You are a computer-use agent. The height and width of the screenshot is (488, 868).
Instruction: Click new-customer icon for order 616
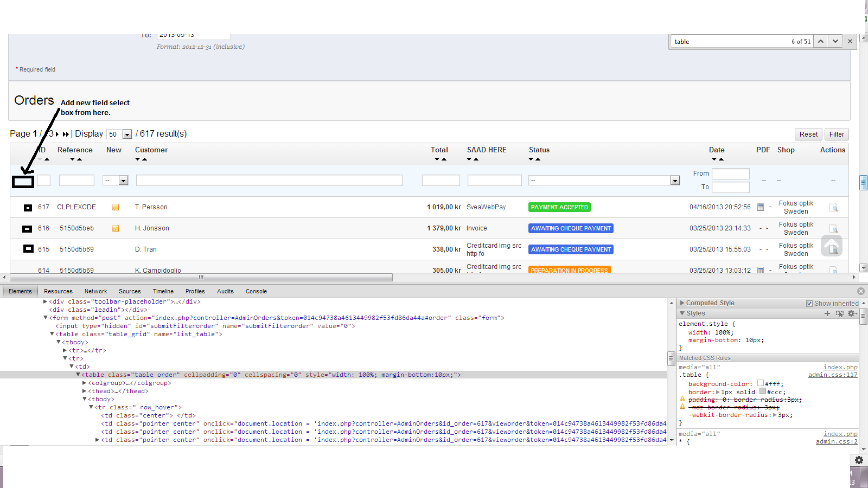(116, 228)
